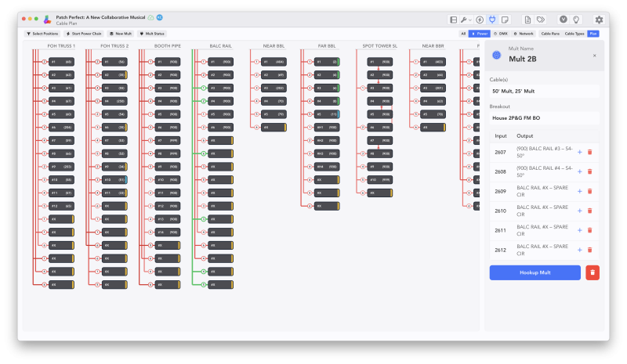This screenshot has height=364, width=627.
Task: Open the document paperwork icon
Action: point(527,20)
